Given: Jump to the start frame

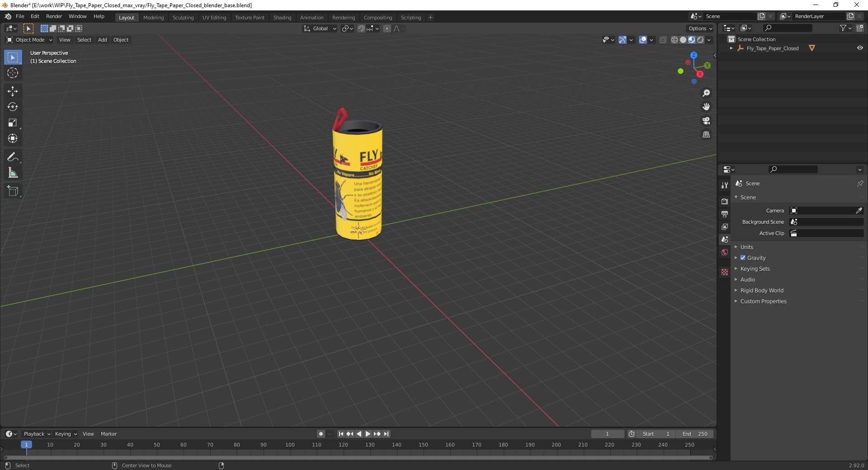Looking at the screenshot, I should 341,434.
